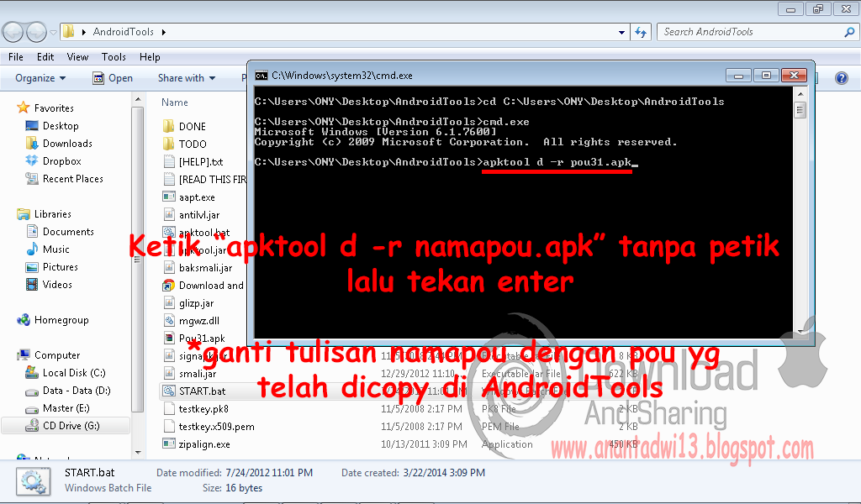861x504 pixels.
Task: Select the [HELP].txt file icon
Action: [x=169, y=162]
